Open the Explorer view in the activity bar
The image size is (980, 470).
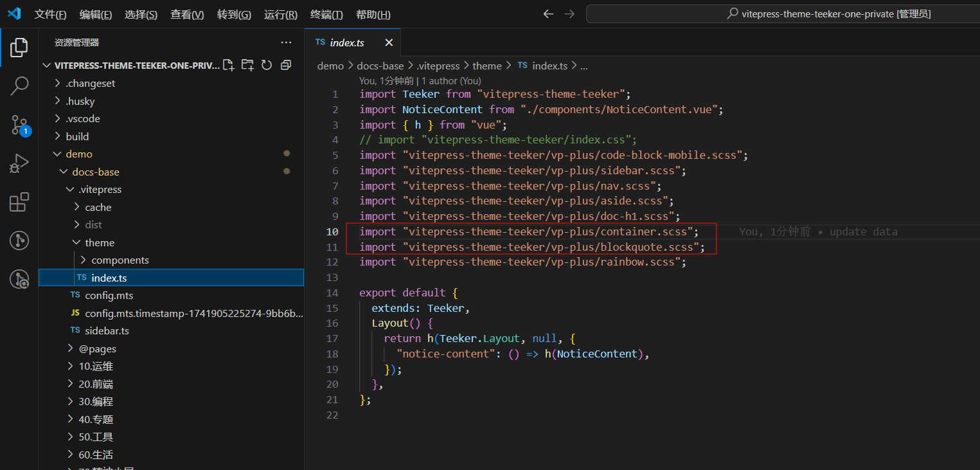19,47
